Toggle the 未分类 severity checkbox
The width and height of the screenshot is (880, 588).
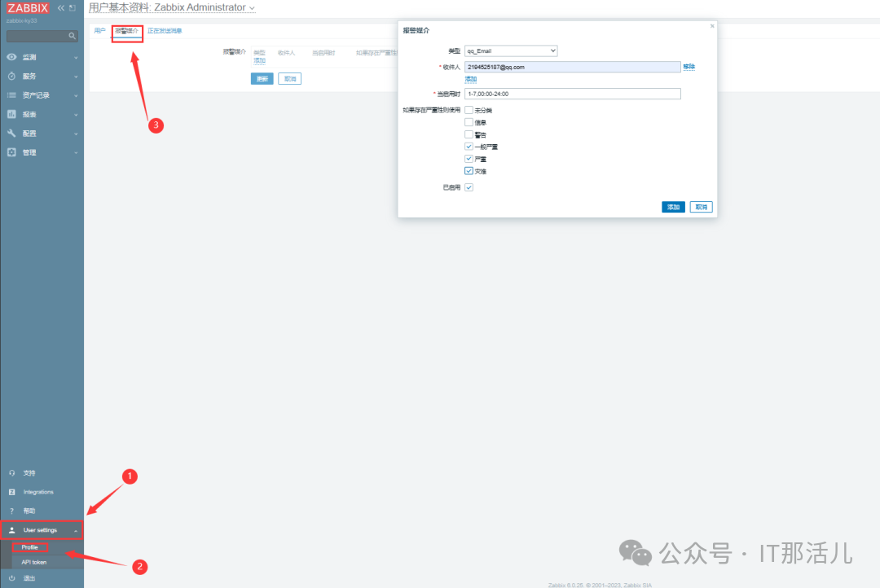(469, 110)
